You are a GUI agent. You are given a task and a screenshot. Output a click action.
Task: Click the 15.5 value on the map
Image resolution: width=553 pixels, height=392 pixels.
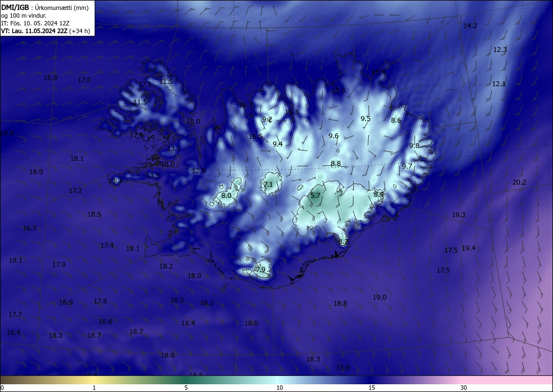[x=338, y=90]
